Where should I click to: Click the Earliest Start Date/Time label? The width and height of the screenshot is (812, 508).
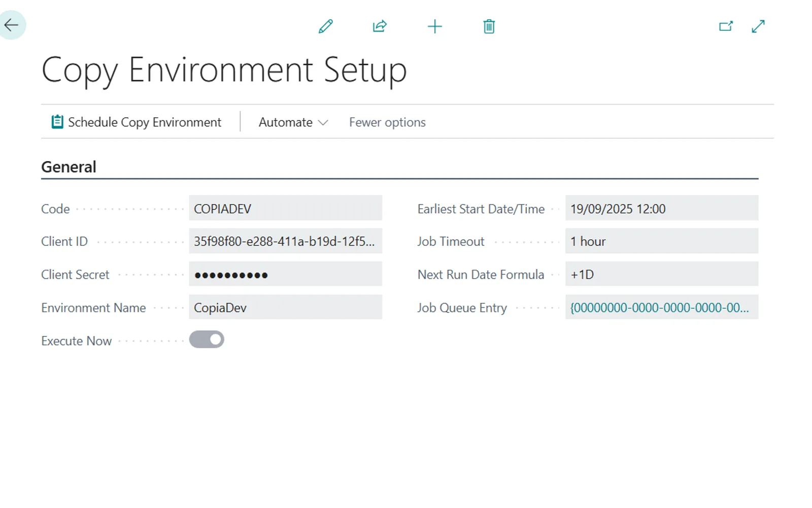pos(481,209)
